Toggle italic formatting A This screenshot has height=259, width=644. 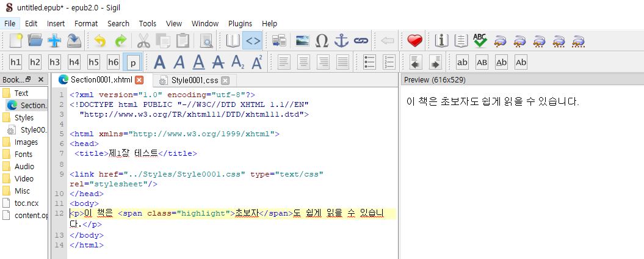click(x=179, y=62)
